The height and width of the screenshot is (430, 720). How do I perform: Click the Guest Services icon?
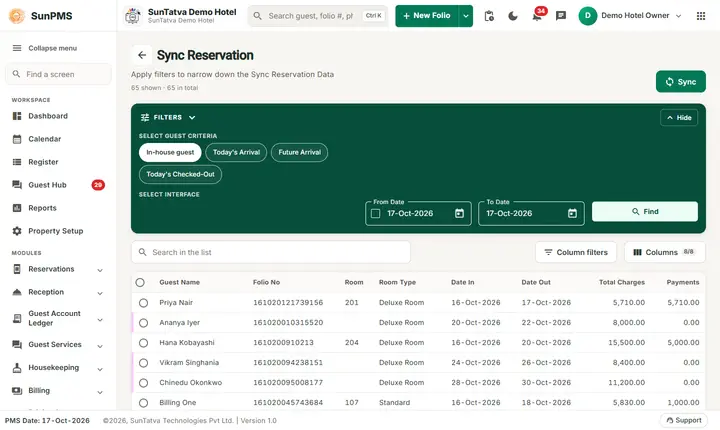click(x=17, y=345)
